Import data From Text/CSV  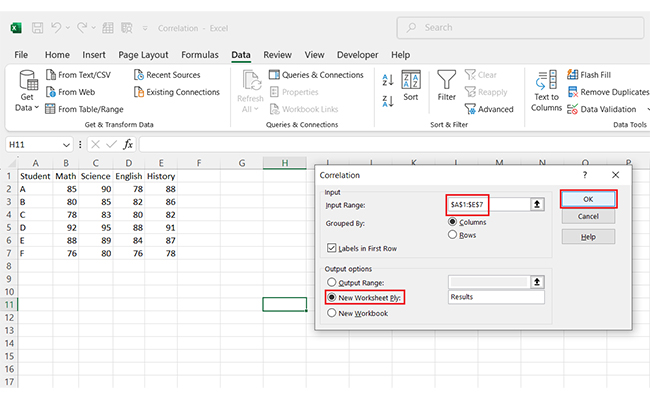pyautogui.click(x=78, y=75)
